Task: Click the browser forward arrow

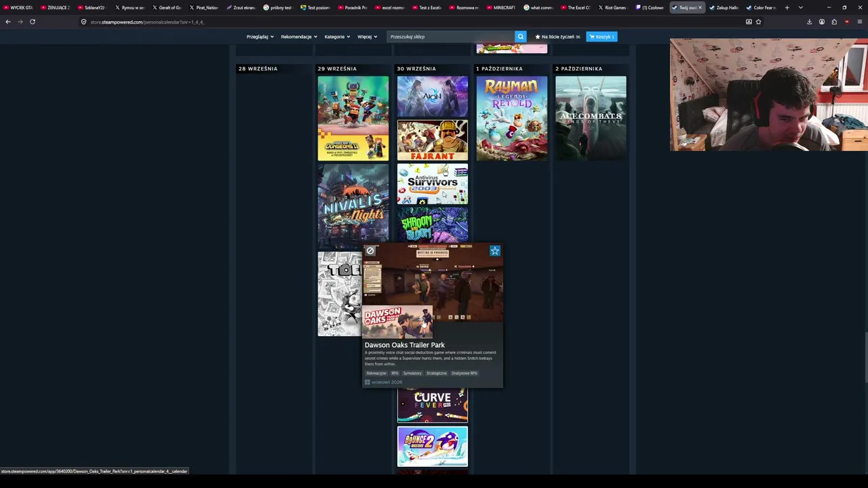Action: point(20,22)
